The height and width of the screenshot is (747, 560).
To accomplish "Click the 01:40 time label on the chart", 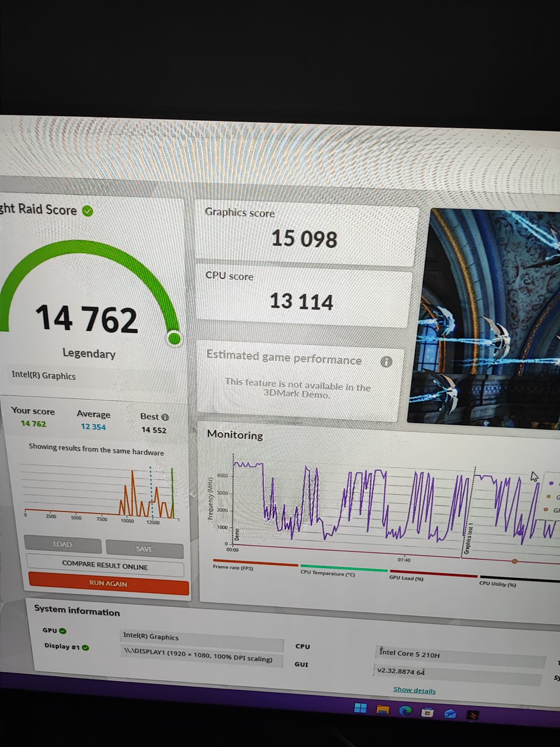I will click(404, 560).
